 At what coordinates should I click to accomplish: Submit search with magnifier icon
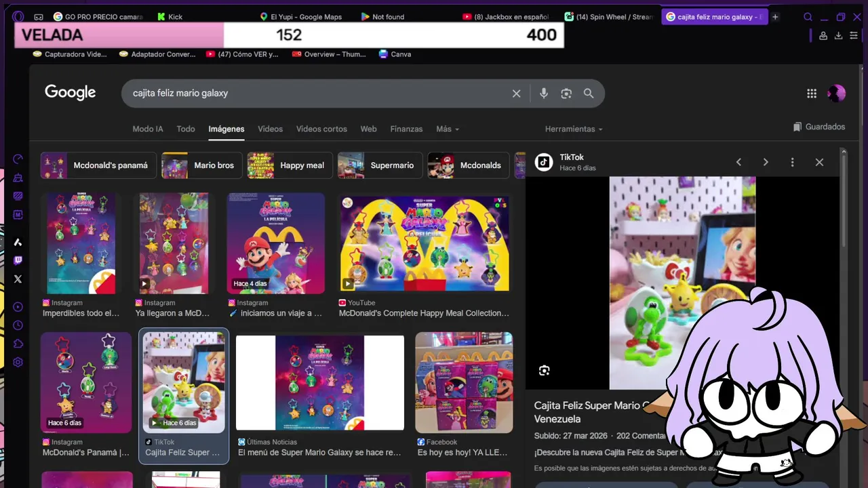[x=589, y=94]
